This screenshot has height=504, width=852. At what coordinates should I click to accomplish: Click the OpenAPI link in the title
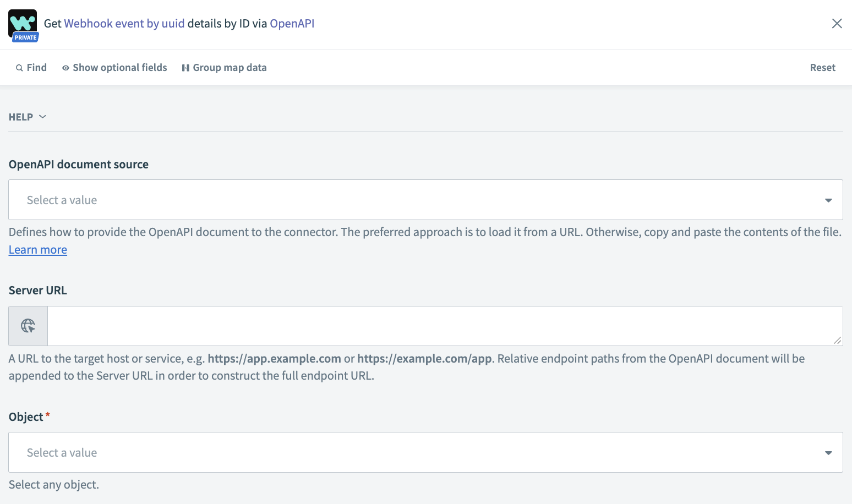tap(292, 24)
